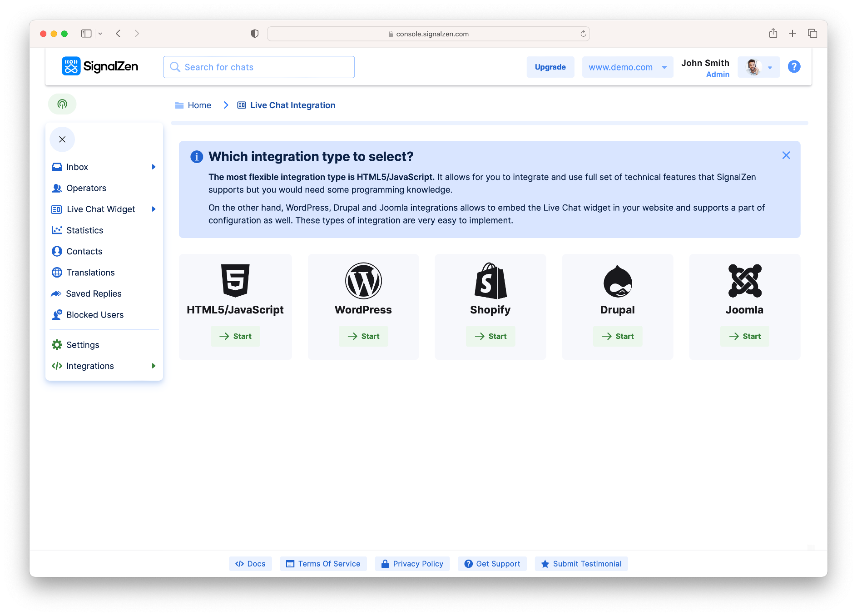857x616 pixels.
Task: Click the Integrations code icon
Action: pyautogui.click(x=57, y=366)
